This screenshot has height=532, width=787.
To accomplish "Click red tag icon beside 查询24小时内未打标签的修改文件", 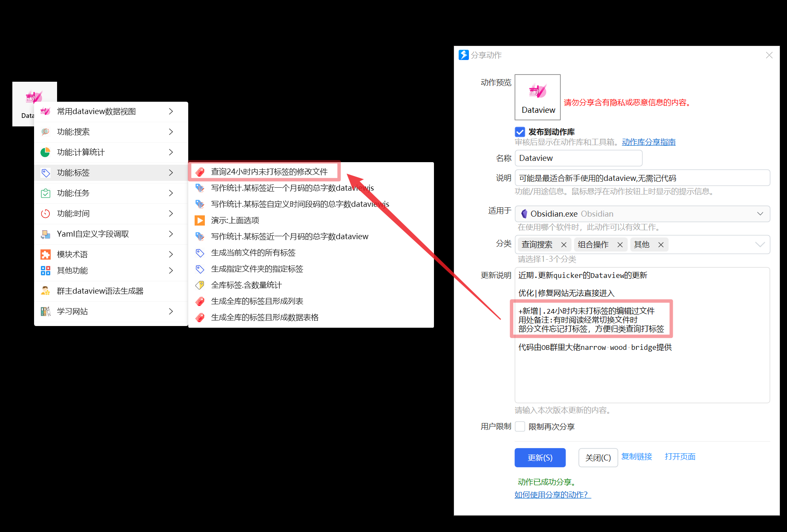I will (x=200, y=172).
